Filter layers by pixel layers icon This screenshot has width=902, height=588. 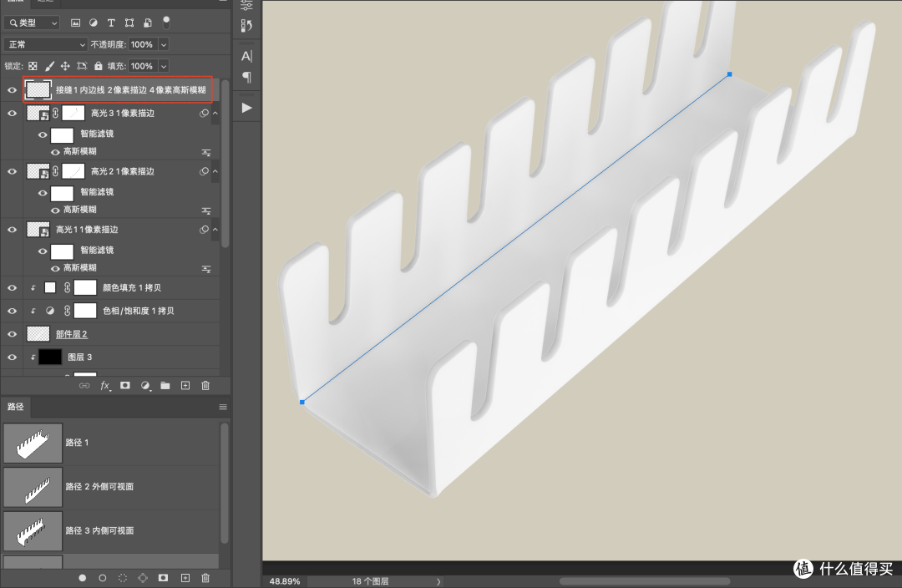pos(75,23)
